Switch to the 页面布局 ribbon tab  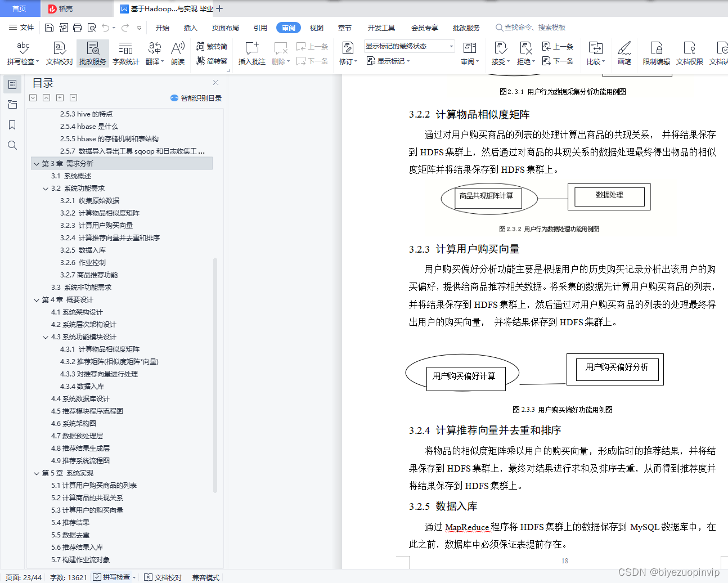click(226, 28)
